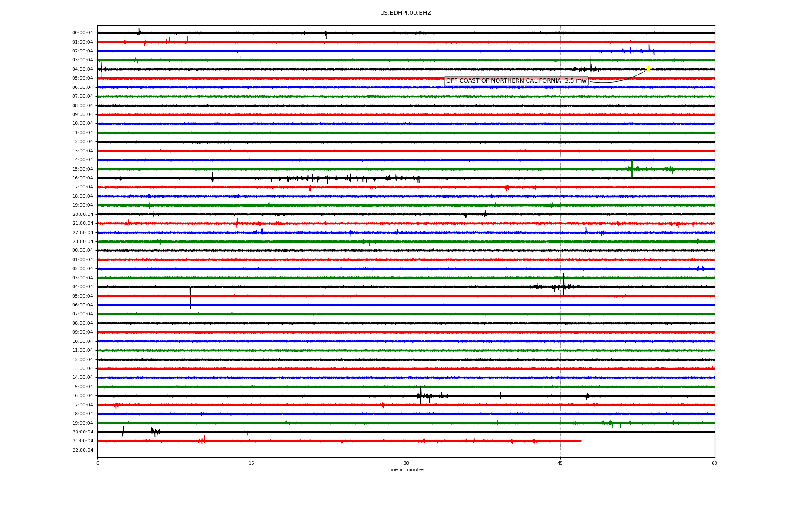
Task: Click the x-axis tick label 45
Action: pyautogui.click(x=560, y=463)
